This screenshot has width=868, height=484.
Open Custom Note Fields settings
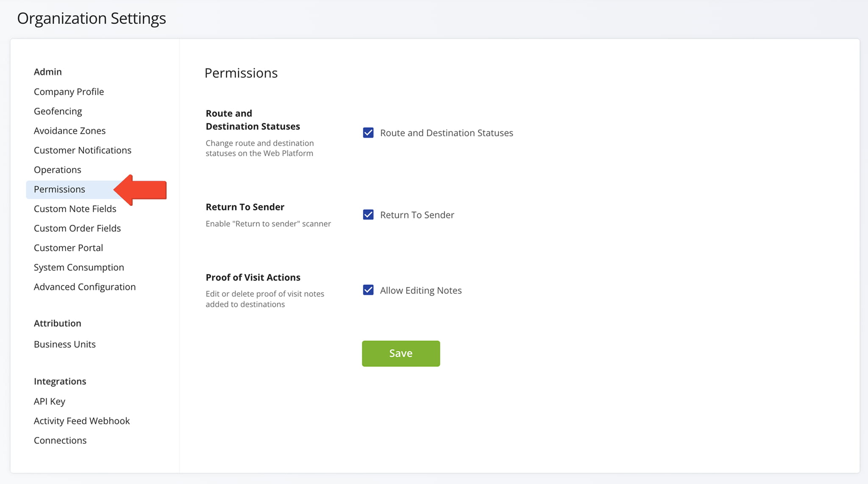tap(75, 209)
